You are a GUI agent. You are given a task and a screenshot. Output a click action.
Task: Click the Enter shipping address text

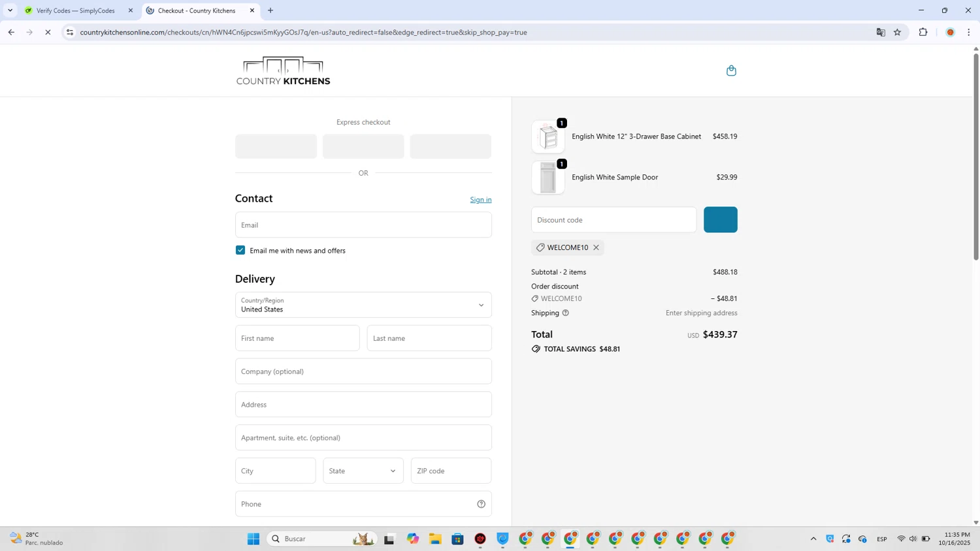[702, 313]
